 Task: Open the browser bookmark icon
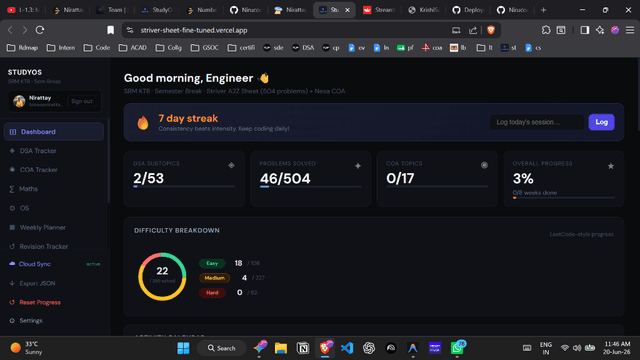111,30
